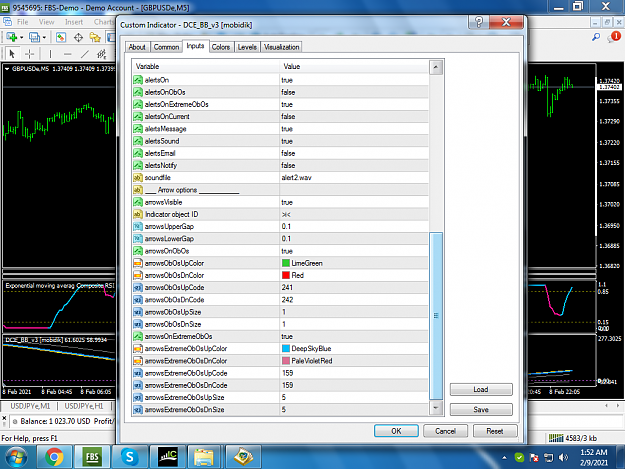This screenshot has height=469, width=625.
Task: Select the arrowsExtremeObOsDnCode value '159'
Action: click(287, 385)
